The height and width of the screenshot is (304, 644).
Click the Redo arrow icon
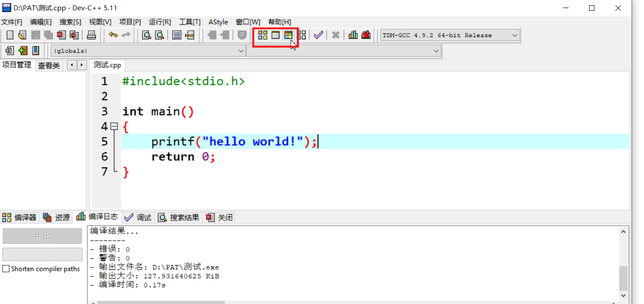tap(126, 35)
